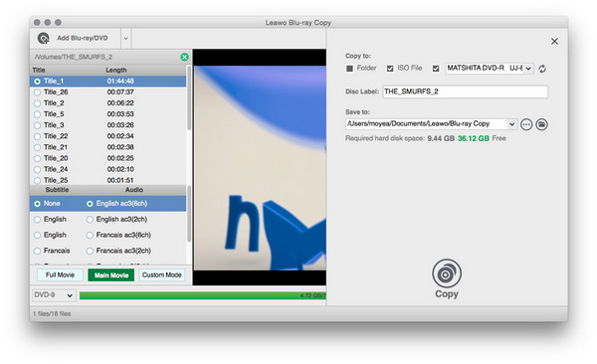Refresh the disc drive list

coord(542,69)
